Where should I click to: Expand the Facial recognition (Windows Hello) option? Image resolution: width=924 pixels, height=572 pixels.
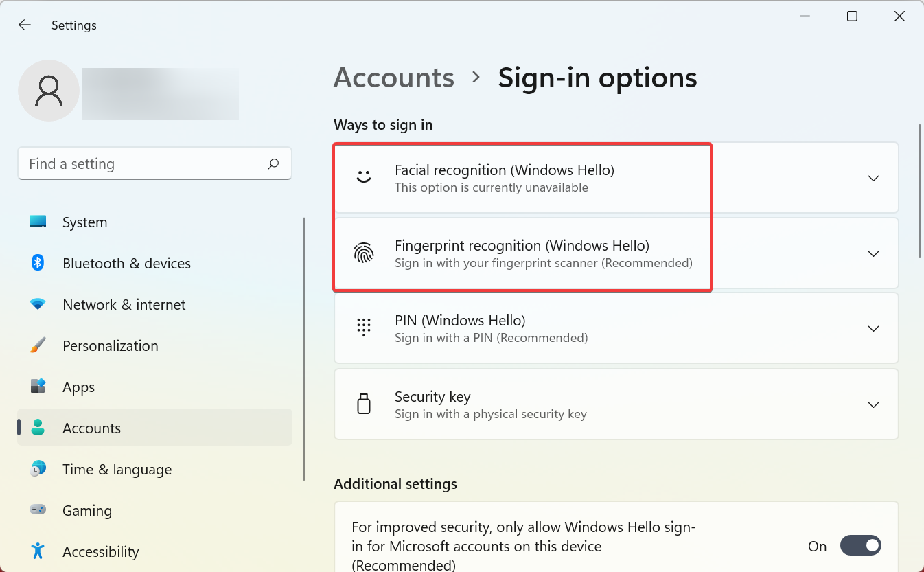tap(873, 177)
